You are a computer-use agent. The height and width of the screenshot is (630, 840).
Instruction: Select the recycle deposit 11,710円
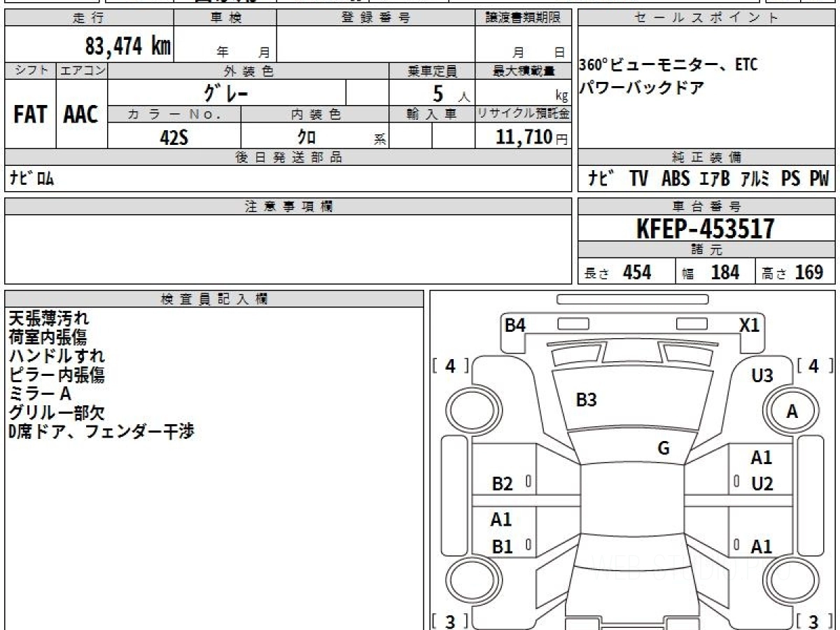click(532, 137)
